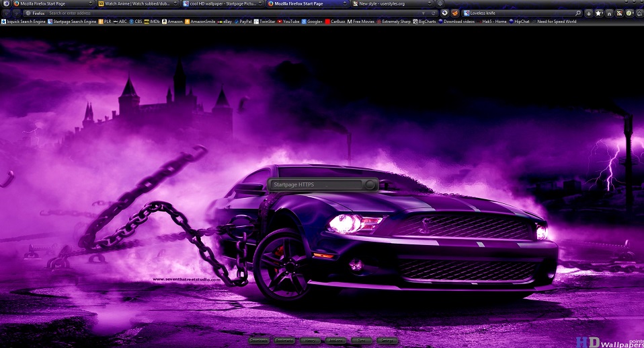Open bookmarks star toolbar icon

tap(599, 13)
